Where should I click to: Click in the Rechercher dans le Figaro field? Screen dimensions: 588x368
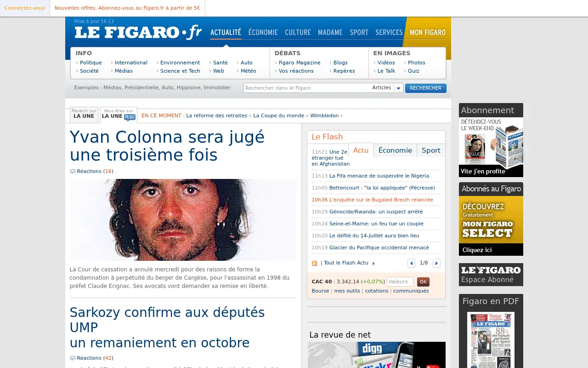[307, 88]
